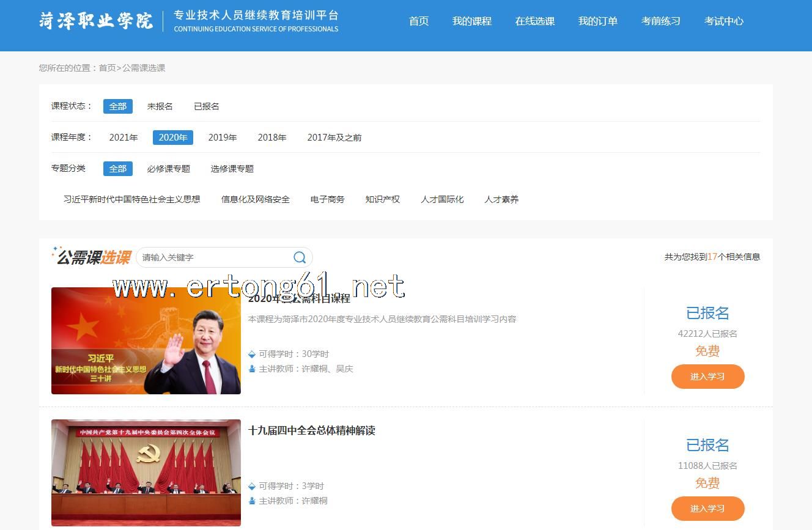This screenshot has height=530, width=812.
Task: Choose the 2017年及之前 year filter
Action: [334, 138]
